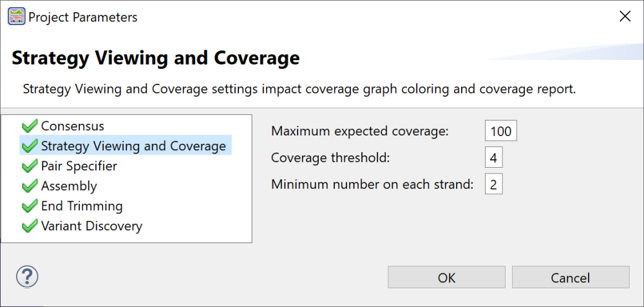Click the Minimum number on each strand field
Image resolution: width=644 pixels, height=307 pixels.
[x=493, y=185]
